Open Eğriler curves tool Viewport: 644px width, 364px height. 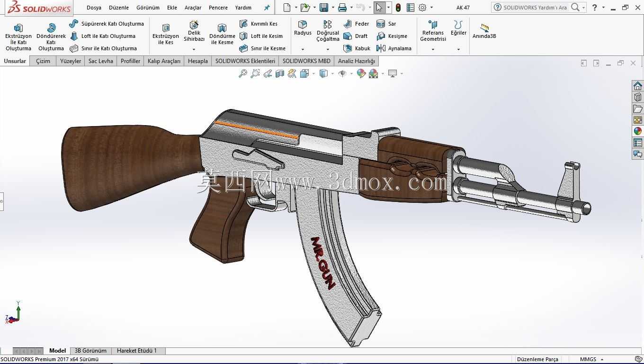[x=458, y=28]
